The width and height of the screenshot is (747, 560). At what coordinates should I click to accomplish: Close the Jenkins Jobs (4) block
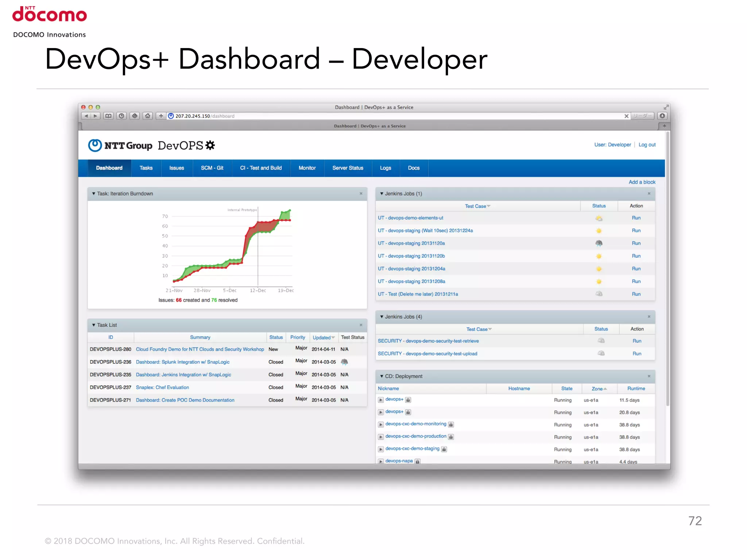coord(649,316)
